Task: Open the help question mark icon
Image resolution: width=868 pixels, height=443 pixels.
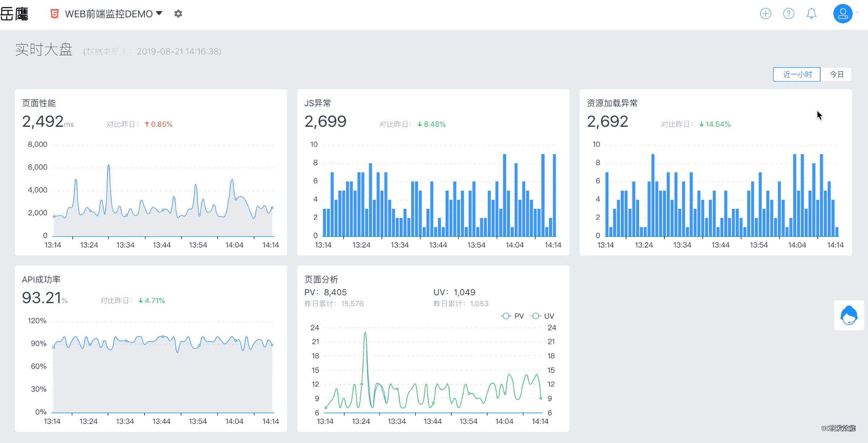Action: [x=788, y=14]
